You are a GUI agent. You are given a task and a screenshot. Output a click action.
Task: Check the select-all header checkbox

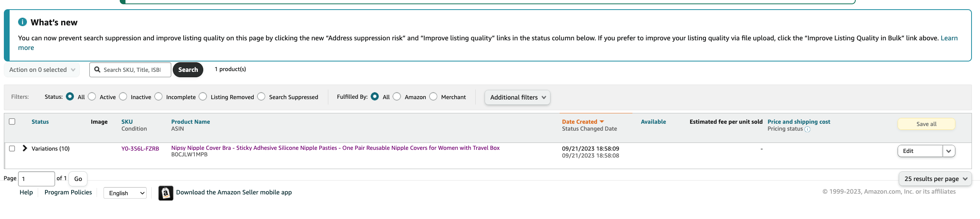12,121
